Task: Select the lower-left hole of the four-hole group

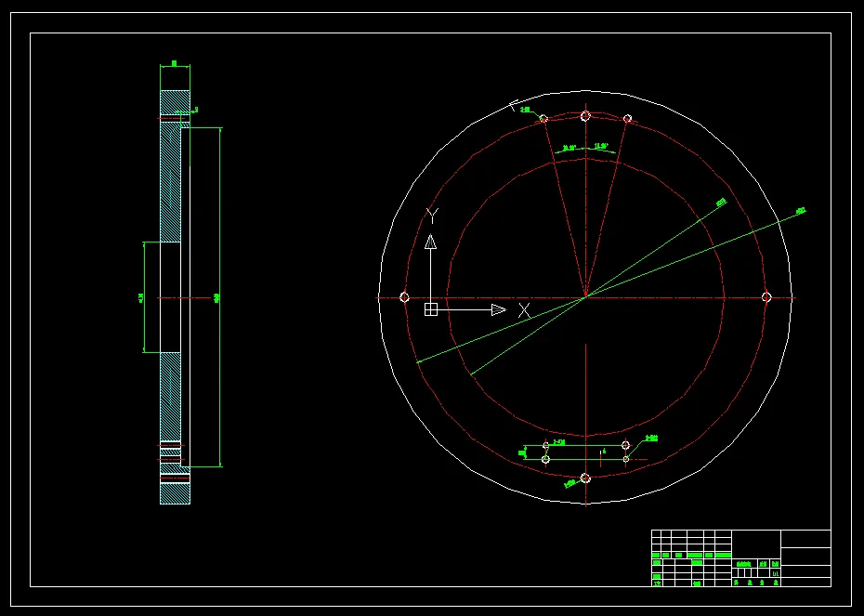Action: 545,460
